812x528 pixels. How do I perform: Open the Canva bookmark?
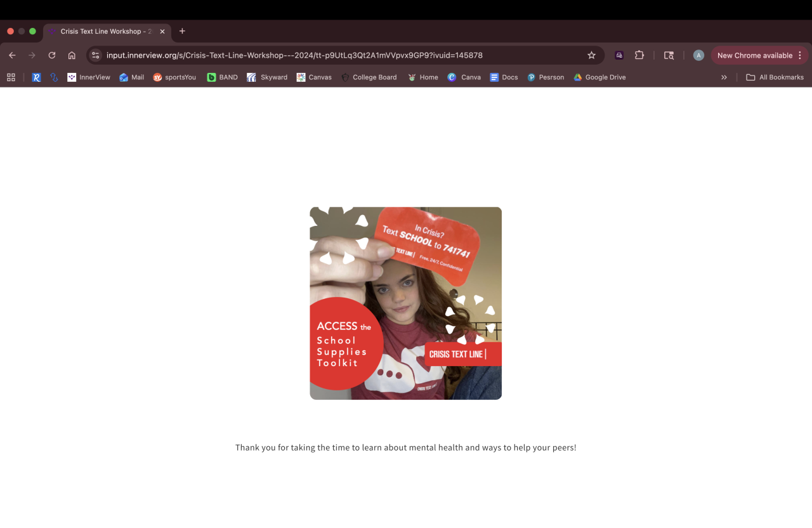coord(464,77)
